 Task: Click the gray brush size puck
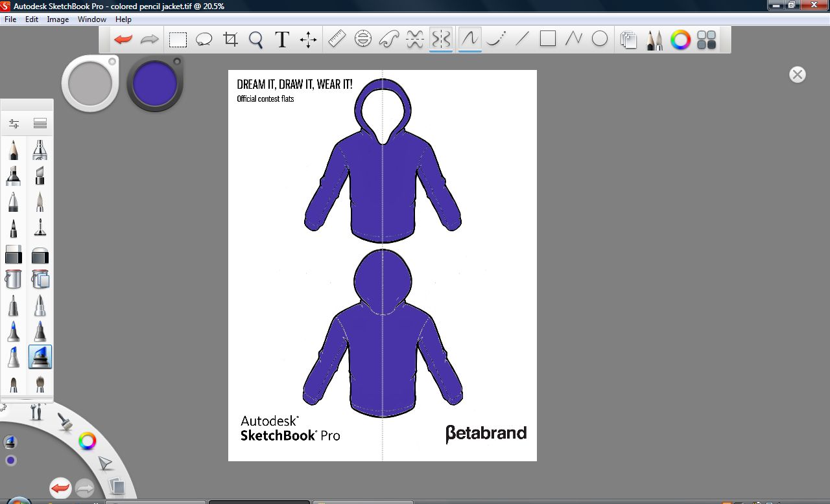(90, 84)
